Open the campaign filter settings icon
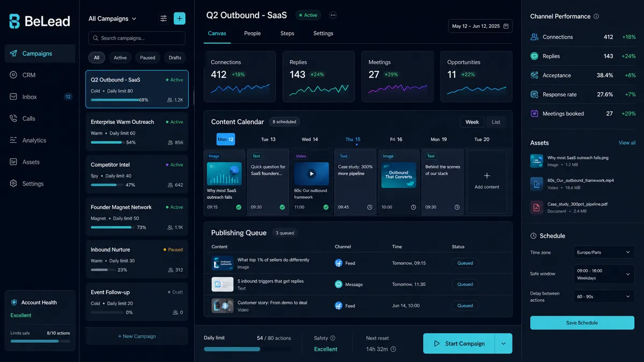 click(x=164, y=19)
